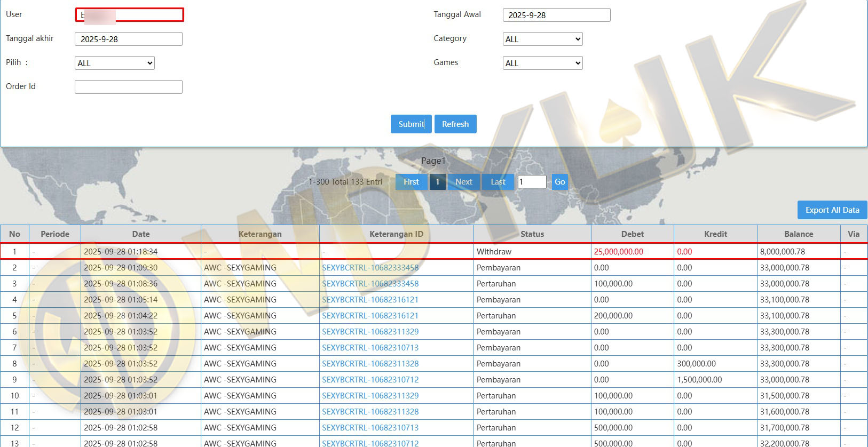This screenshot has height=447, width=868.
Task: Open the Category dropdown
Action: point(542,39)
